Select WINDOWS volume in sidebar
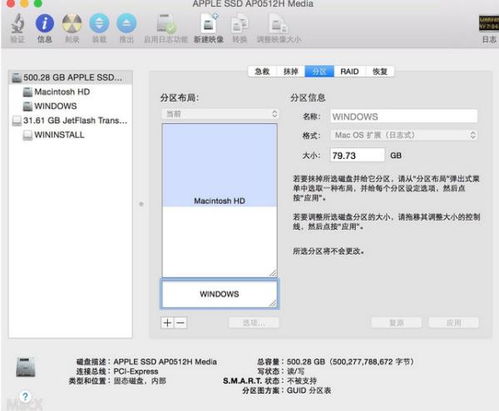 tap(55, 106)
